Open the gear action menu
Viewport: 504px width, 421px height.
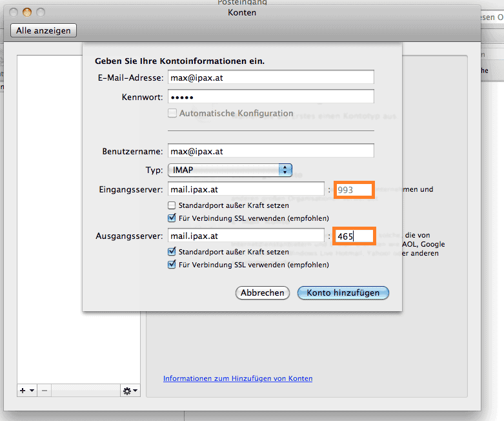[129, 391]
